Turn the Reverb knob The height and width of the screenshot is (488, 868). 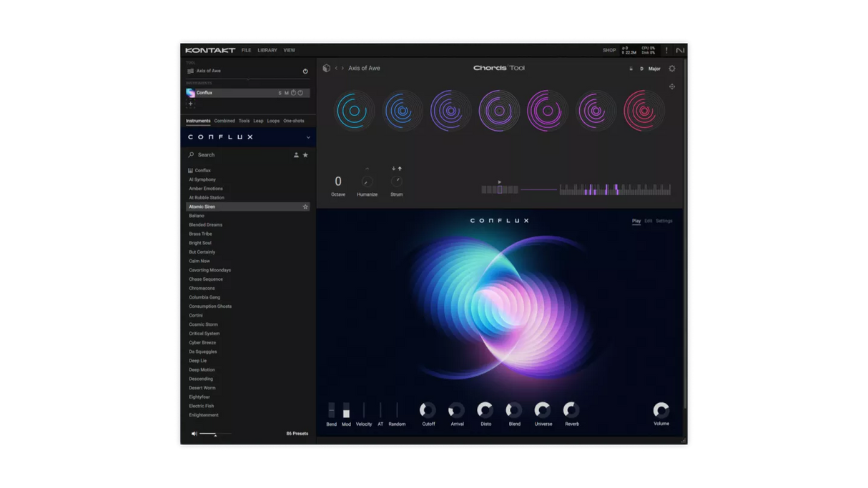(x=571, y=410)
